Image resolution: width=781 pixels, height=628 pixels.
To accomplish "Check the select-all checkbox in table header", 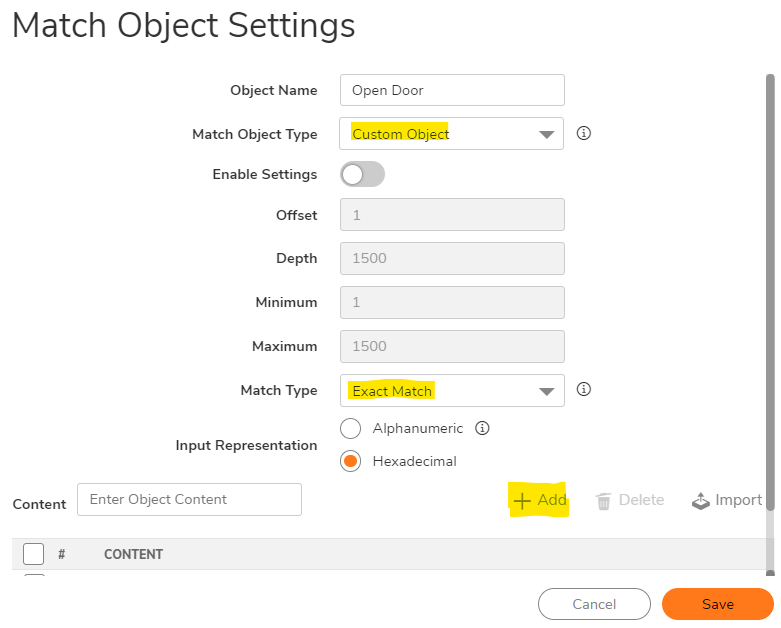I will [33, 554].
